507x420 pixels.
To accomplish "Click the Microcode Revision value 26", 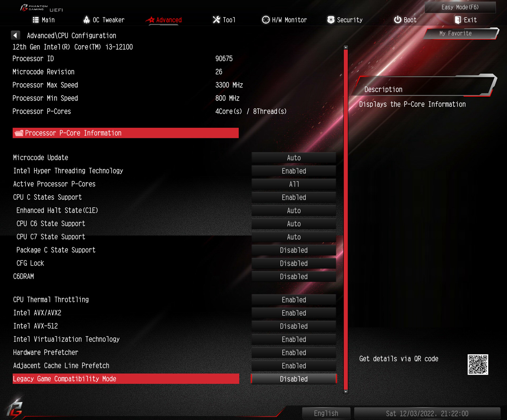I will click(x=219, y=72).
